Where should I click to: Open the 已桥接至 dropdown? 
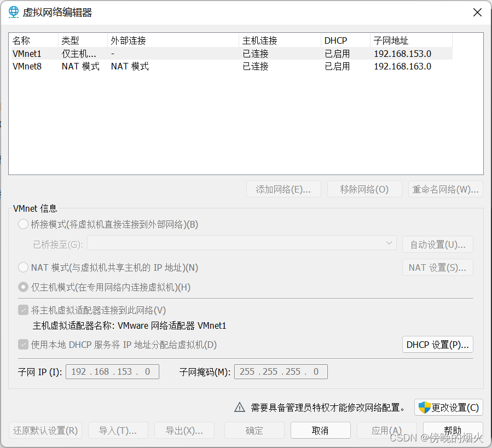242,243
